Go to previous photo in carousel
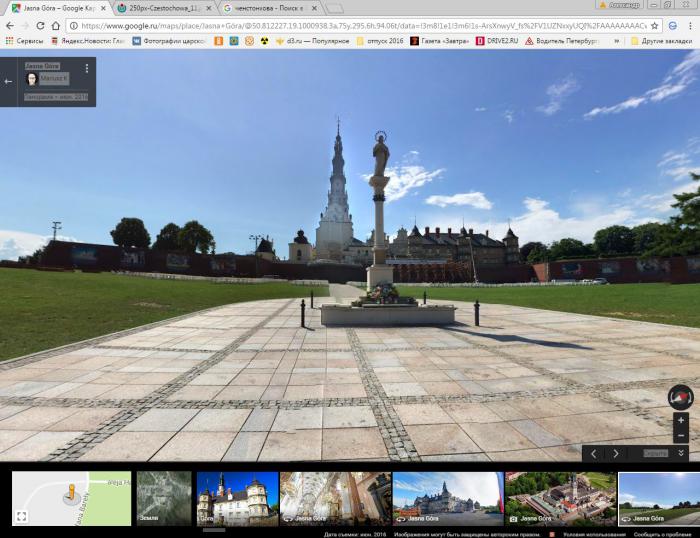The height and width of the screenshot is (538, 700). click(594, 454)
